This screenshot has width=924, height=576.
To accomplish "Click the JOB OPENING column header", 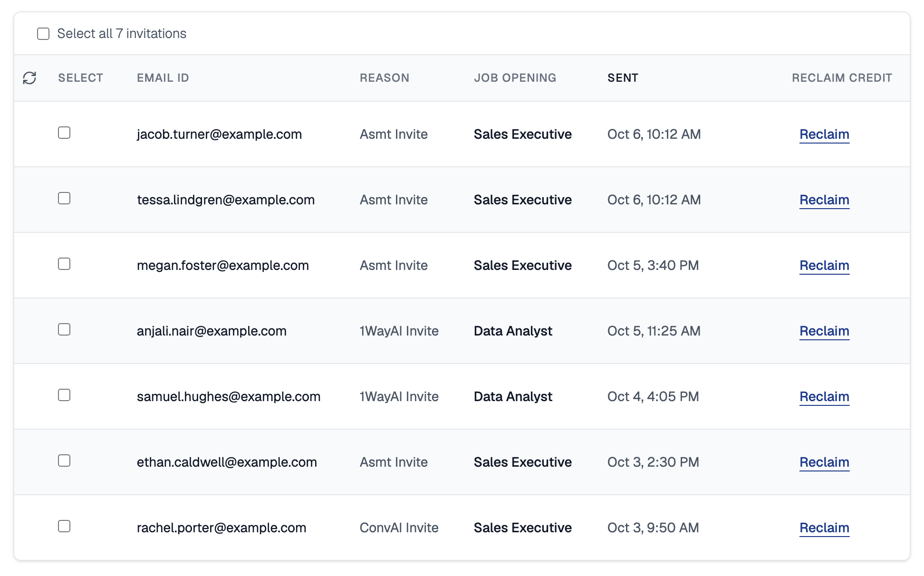I will [515, 78].
